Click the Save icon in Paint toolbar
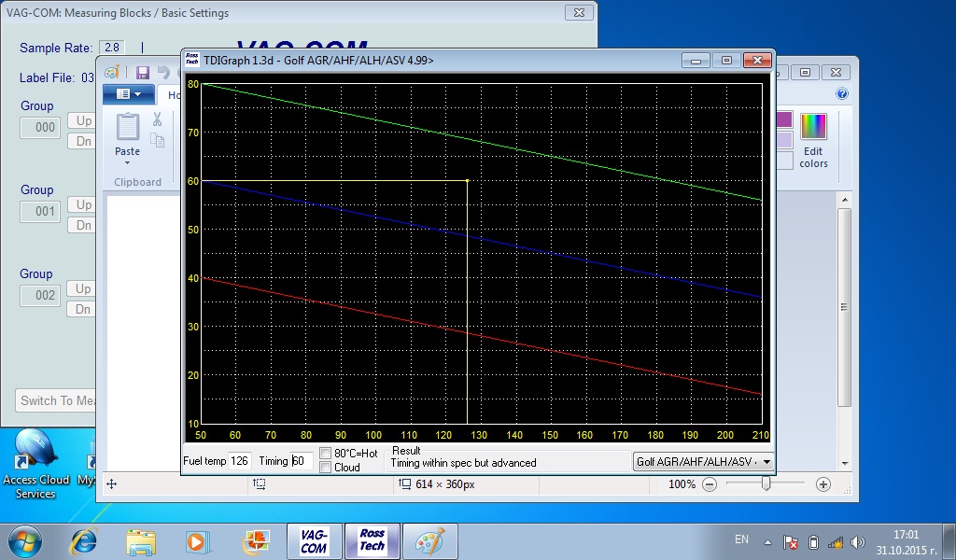Screen dimensions: 956x560 (142, 73)
